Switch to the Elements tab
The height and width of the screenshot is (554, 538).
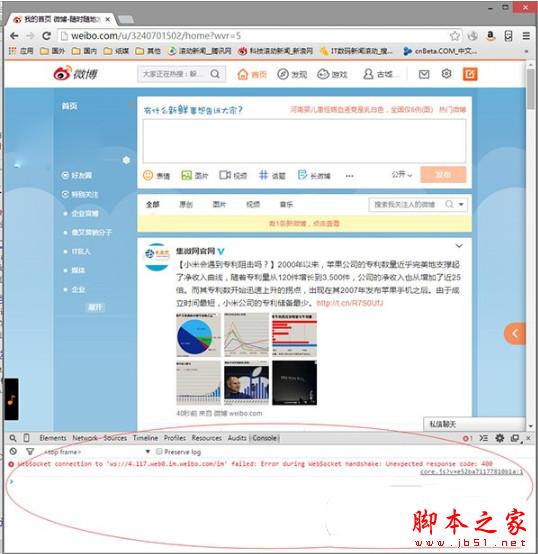click(53, 438)
